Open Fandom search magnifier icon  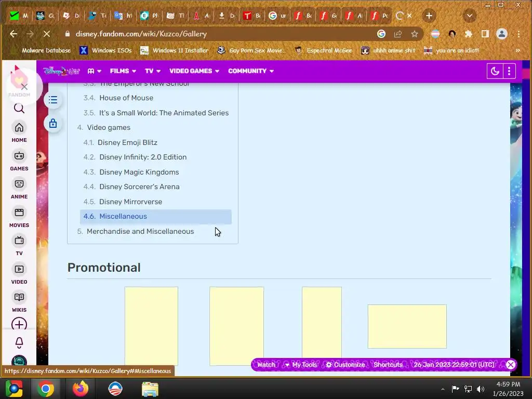(x=19, y=108)
